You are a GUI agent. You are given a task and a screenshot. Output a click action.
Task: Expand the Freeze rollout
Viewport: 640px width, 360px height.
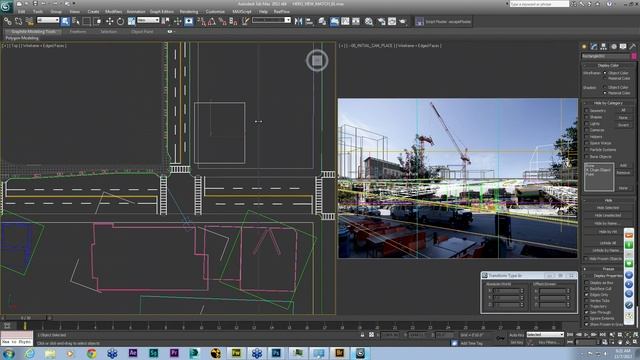pos(608,269)
